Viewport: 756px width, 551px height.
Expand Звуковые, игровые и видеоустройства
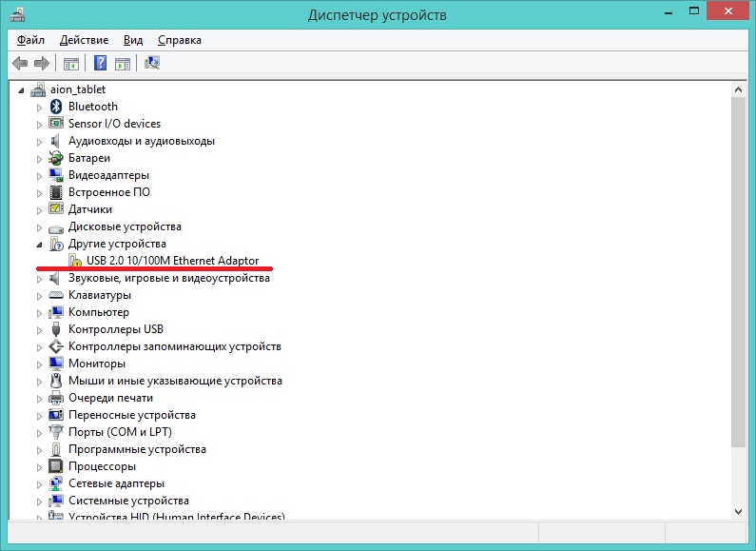pyautogui.click(x=40, y=279)
